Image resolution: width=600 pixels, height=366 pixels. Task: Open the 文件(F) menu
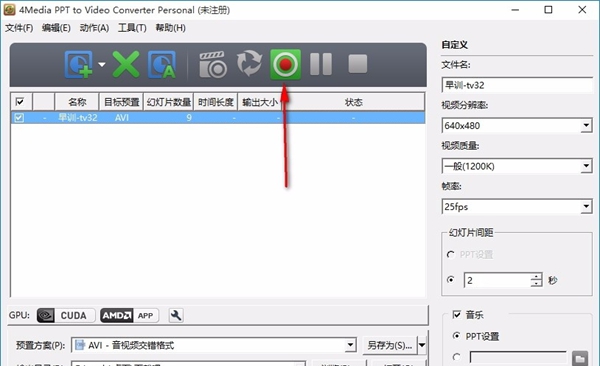(19, 28)
